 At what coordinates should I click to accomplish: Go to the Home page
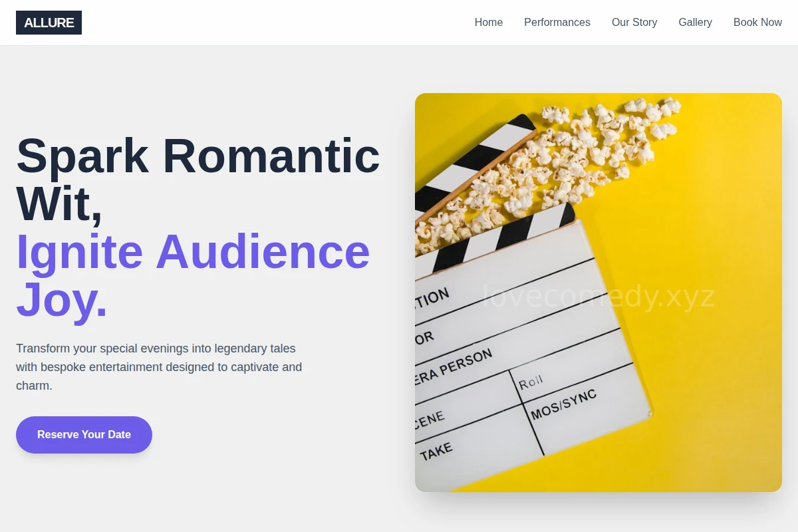point(489,23)
